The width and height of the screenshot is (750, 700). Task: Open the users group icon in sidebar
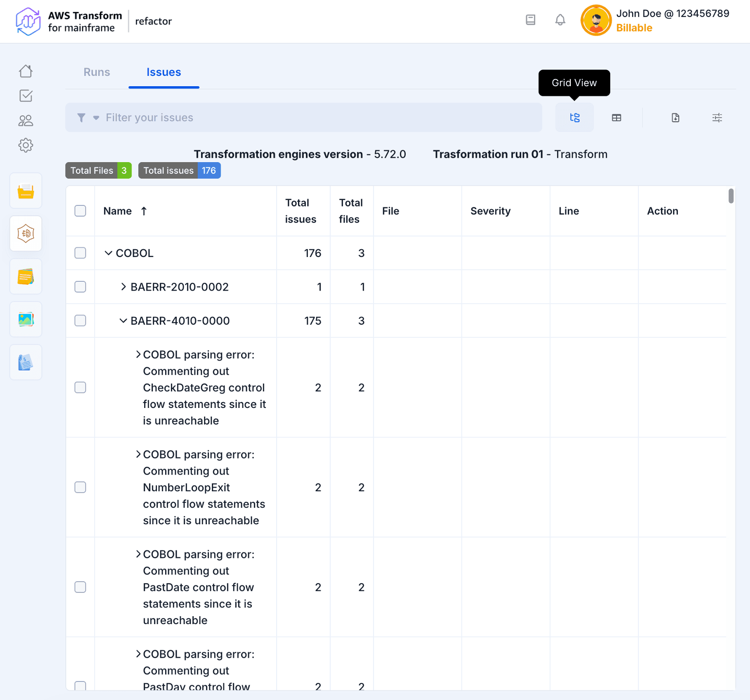[x=26, y=121]
